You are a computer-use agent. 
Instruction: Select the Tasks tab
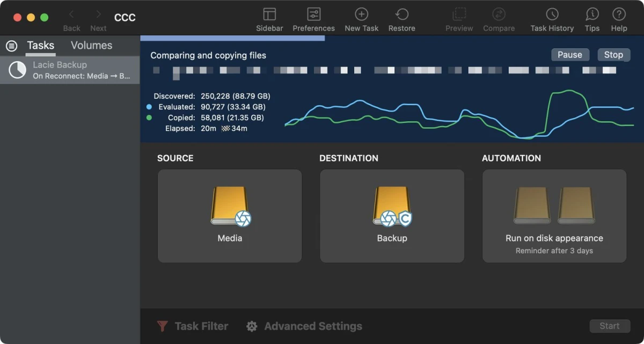(40, 46)
